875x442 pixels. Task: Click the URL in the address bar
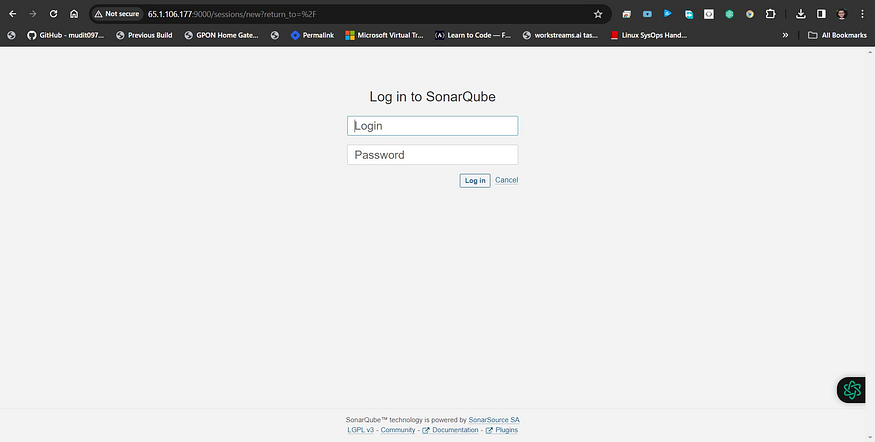click(232, 14)
